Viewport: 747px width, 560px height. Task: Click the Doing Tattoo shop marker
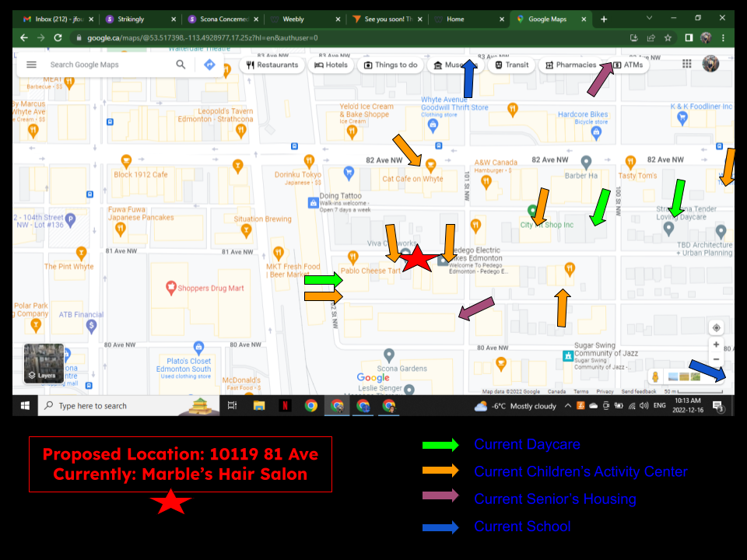(x=313, y=203)
